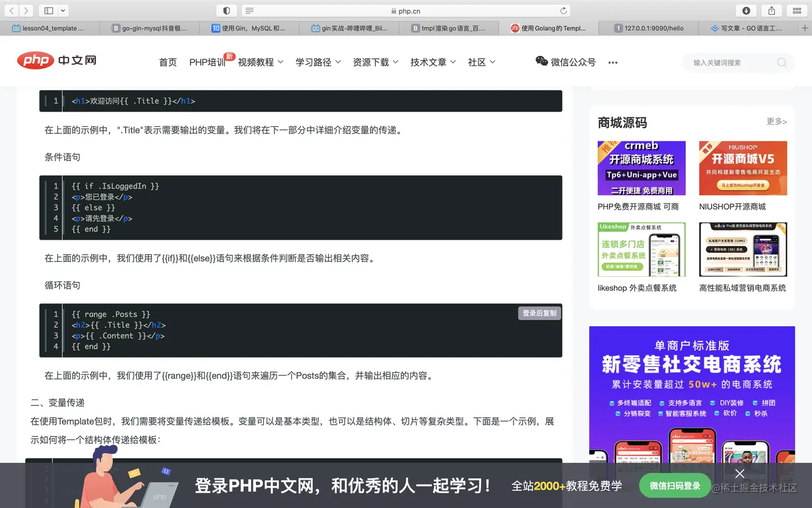Image resolution: width=812 pixels, height=508 pixels.
Task: Open the crmeb 开源商城系统 thumbnail
Action: click(x=641, y=168)
